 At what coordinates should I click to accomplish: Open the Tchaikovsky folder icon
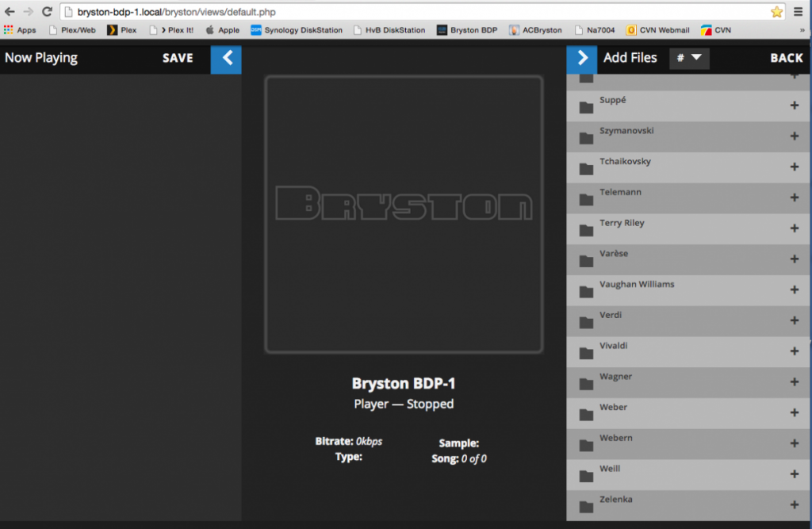(586, 169)
